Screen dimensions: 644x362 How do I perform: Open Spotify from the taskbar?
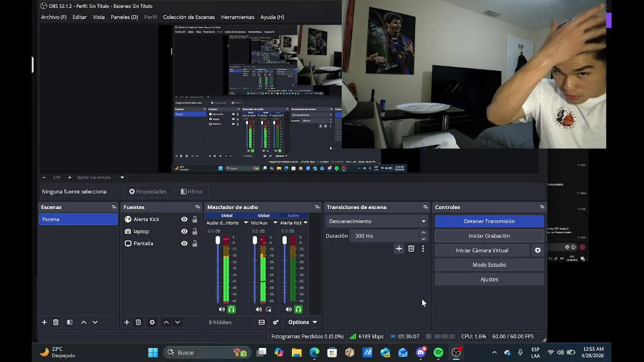(438, 352)
